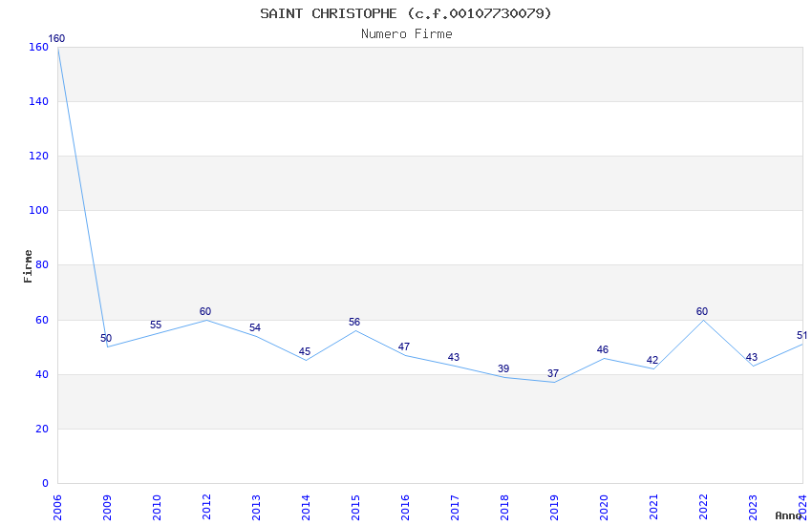Select the 2012 peak labeled 60
The image size is (812, 525).
[205, 311]
